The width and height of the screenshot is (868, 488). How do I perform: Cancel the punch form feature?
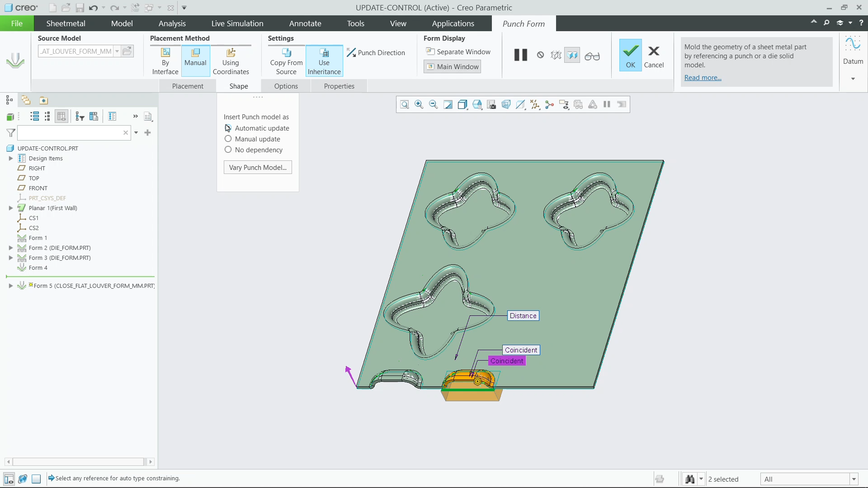tap(654, 56)
